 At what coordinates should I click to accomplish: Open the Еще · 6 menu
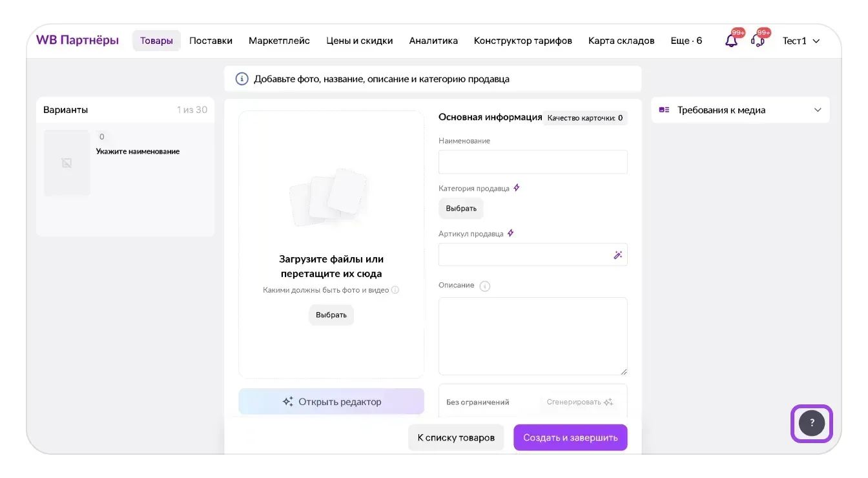click(686, 41)
